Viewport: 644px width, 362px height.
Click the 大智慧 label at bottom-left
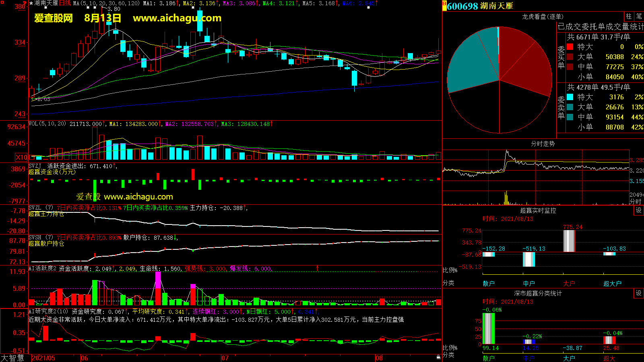12,358
